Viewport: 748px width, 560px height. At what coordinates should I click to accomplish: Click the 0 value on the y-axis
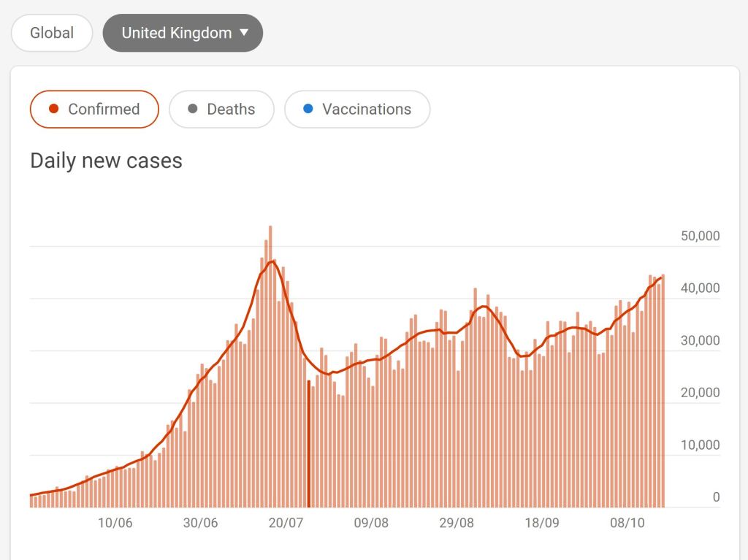(x=716, y=497)
